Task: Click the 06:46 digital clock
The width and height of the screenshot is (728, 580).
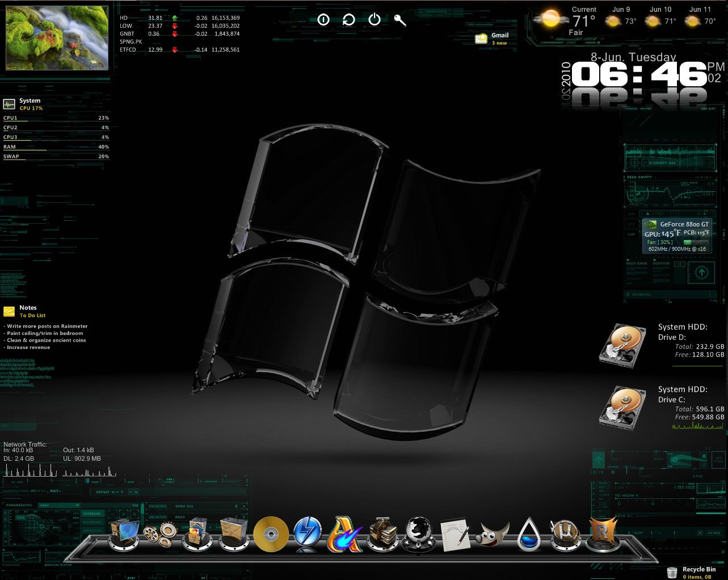Action: click(x=639, y=74)
